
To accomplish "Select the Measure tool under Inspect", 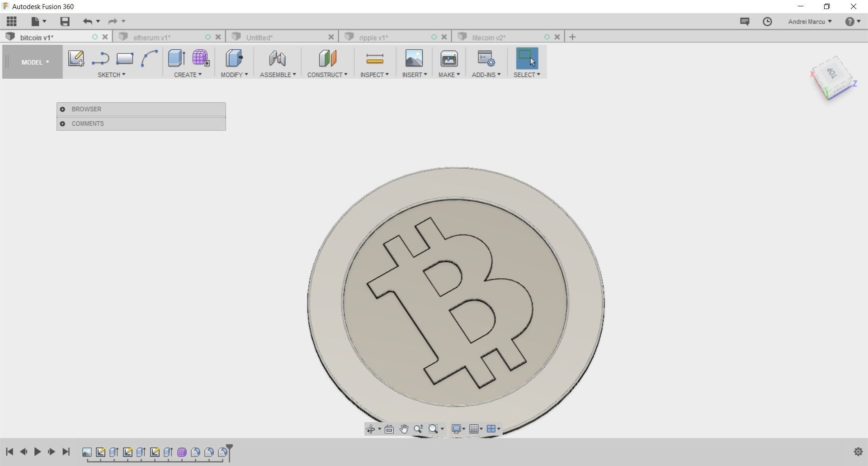I will [x=374, y=58].
